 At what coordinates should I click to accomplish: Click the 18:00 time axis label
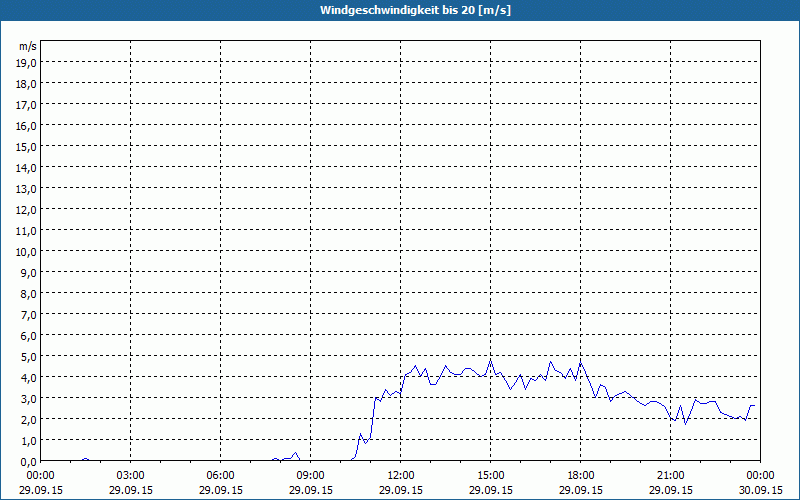pos(581,476)
